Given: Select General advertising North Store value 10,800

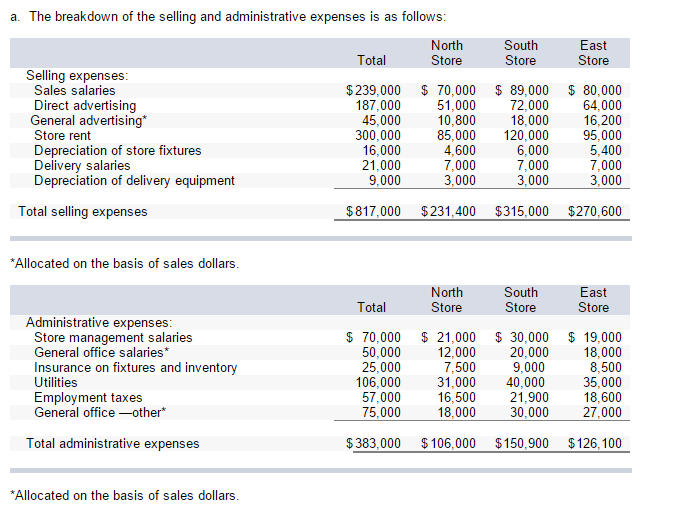Looking at the screenshot, I should click(x=456, y=120).
